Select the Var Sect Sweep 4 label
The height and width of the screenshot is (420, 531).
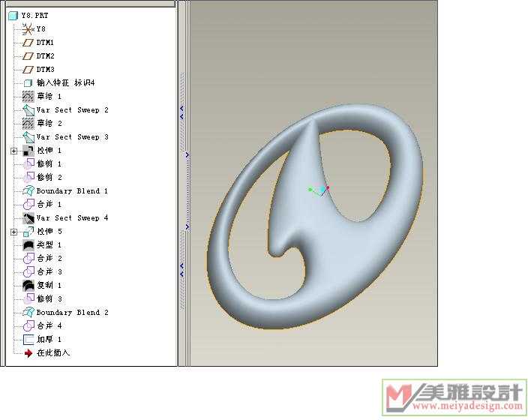(73, 218)
